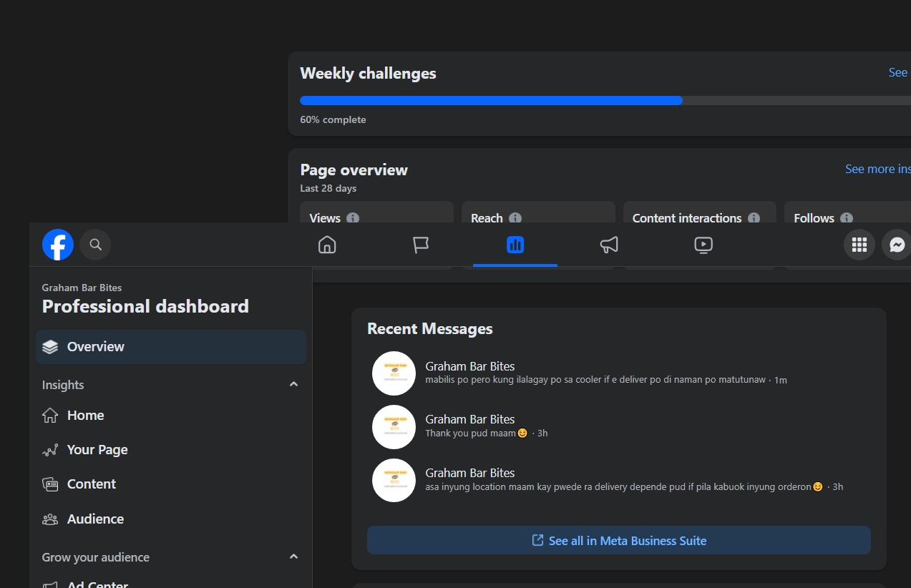
Task: Open the Ad Center megaphone icon in top navigation
Action: (x=609, y=245)
